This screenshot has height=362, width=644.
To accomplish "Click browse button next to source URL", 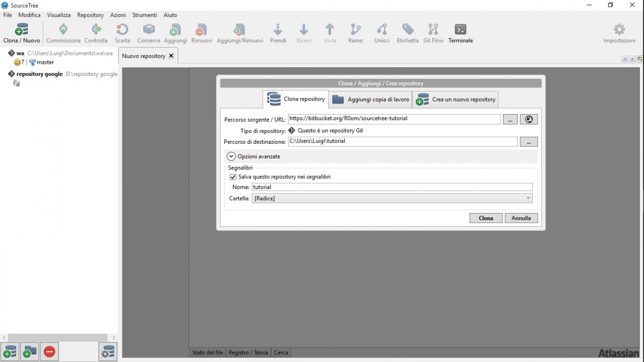I will coord(510,119).
